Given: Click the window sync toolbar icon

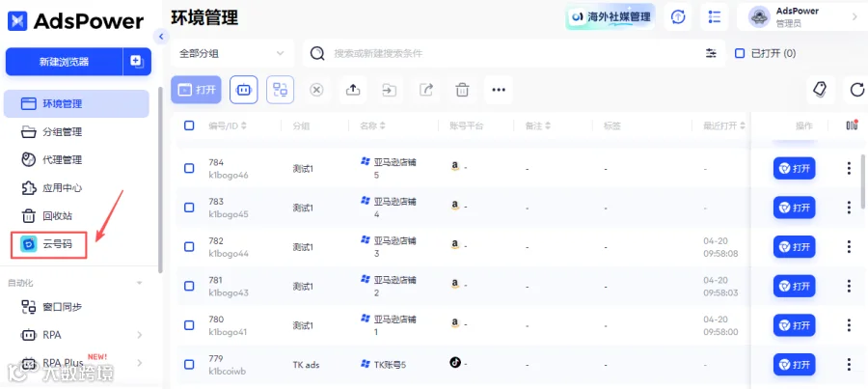Looking at the screenshot, I should tap(280, 90).
